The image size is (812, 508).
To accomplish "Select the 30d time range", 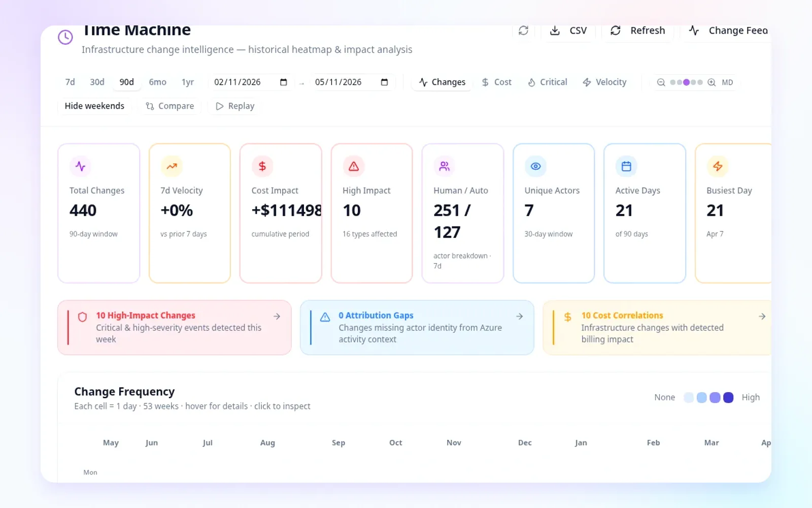I will (97, 82).
